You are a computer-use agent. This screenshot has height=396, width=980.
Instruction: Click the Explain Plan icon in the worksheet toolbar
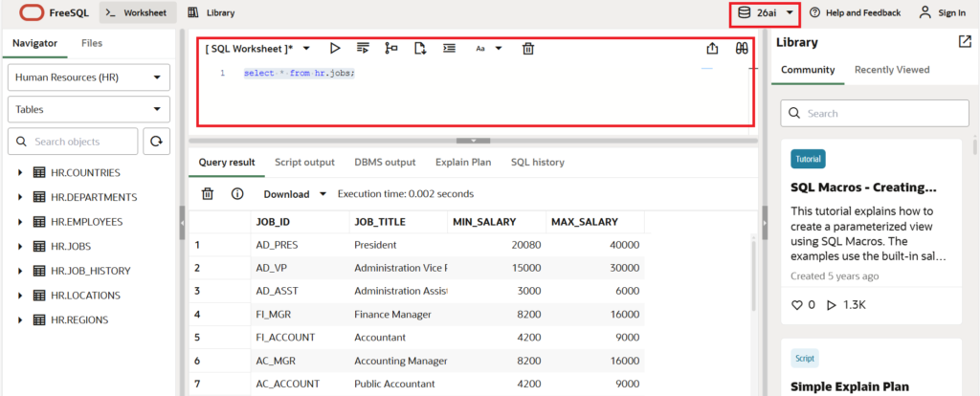coord(390,48)
